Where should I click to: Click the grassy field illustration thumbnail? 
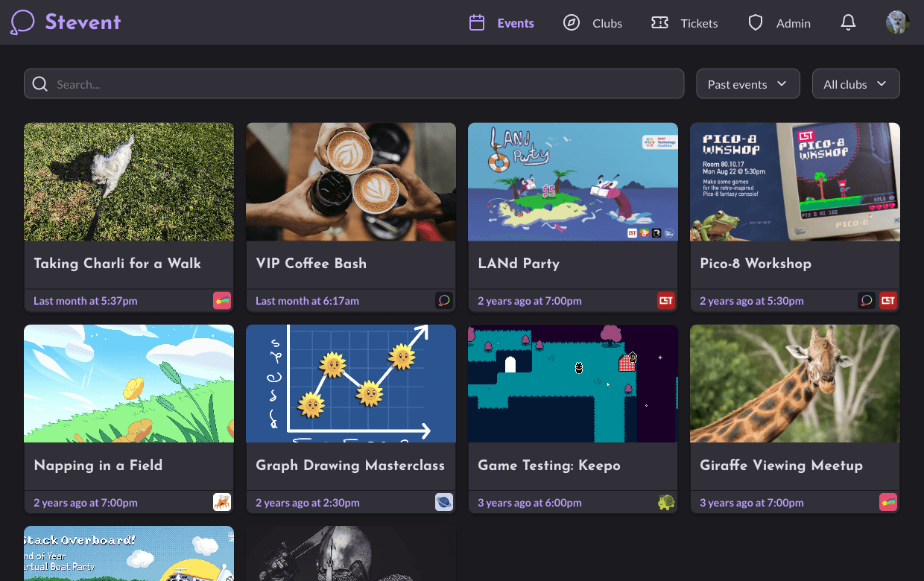[x=129, y=384]
